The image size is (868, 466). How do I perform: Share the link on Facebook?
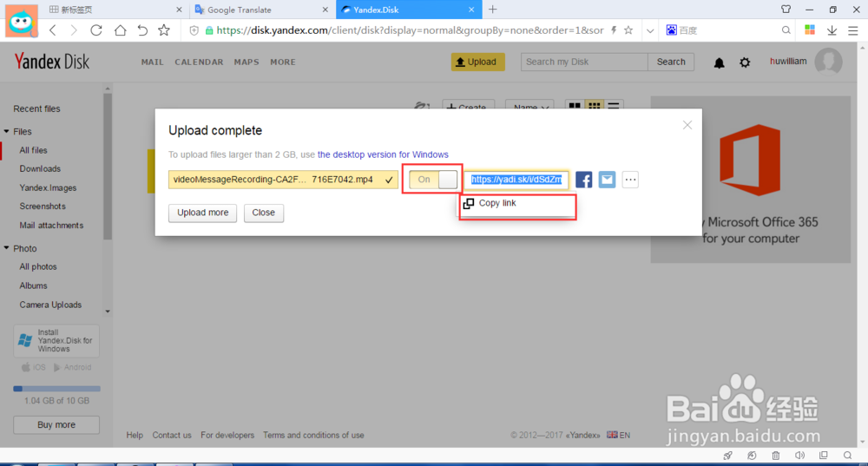pos(583,180)
